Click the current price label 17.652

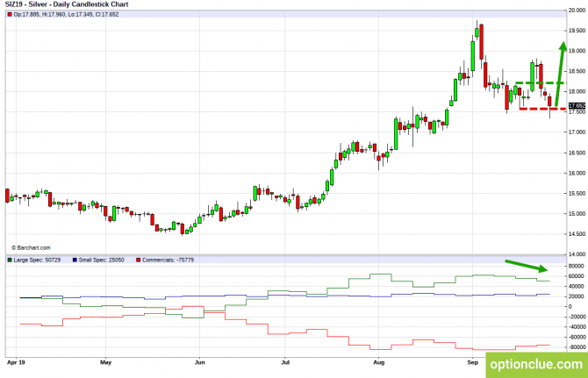tap(577, 105)
